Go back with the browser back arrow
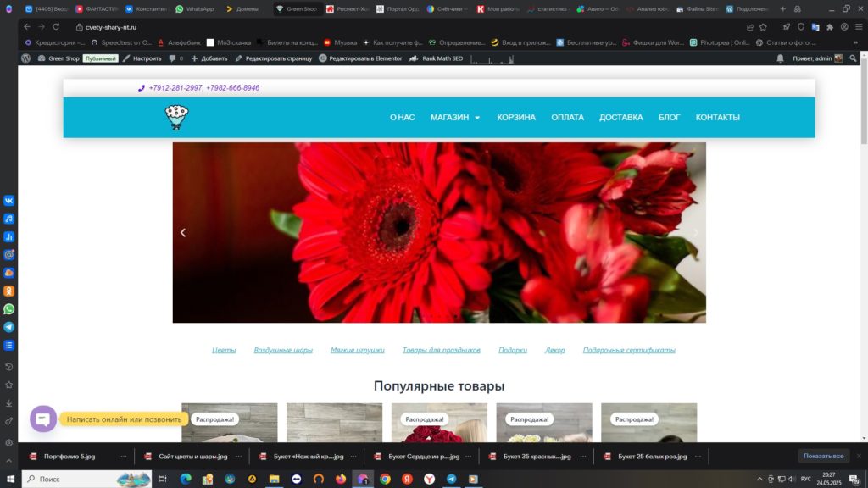Screen dimensions: 868x488 pyautogui.click(x=27, y=26)
